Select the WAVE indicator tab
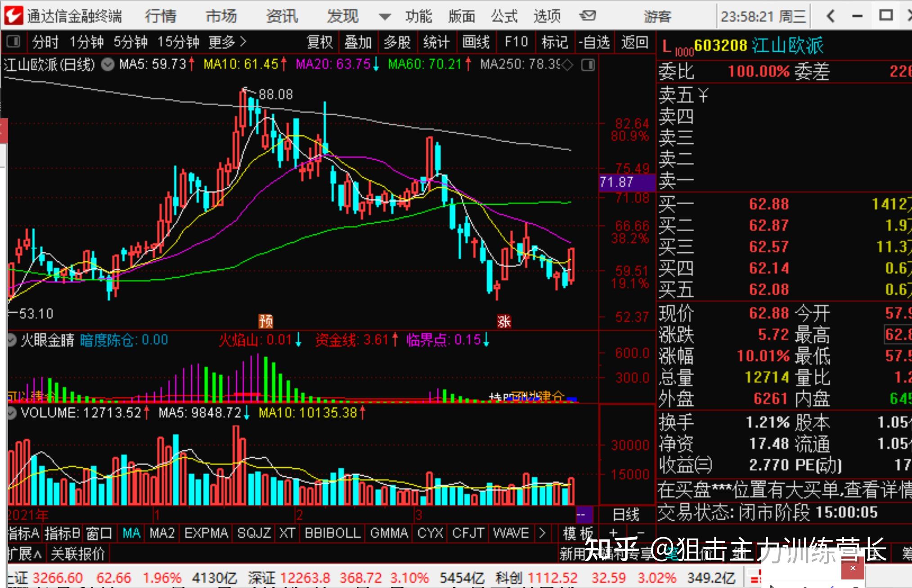The image size is (912, 588). tap(511, 534)
